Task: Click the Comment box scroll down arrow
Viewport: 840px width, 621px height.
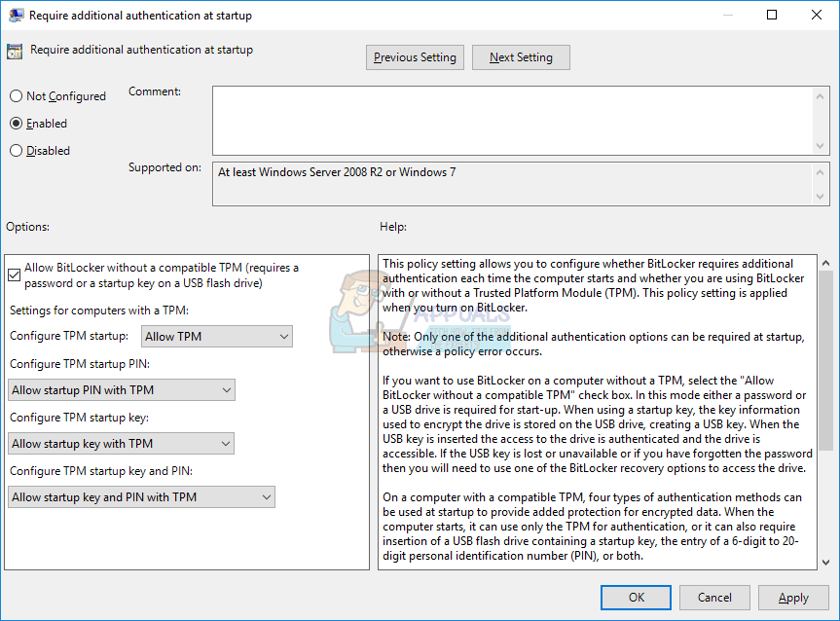Action: [x=820, y=145]
